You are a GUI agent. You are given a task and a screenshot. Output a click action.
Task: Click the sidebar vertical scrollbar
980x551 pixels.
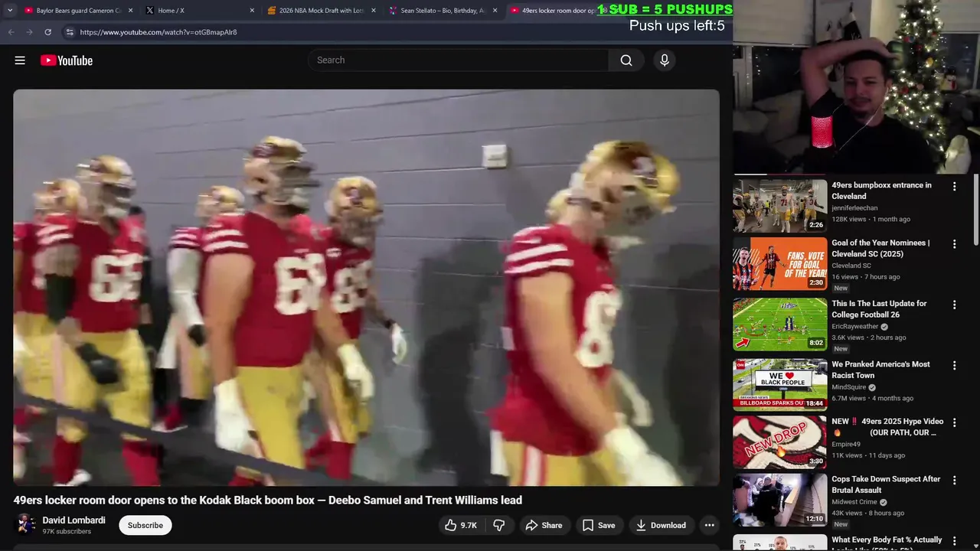tap(975, 210)
